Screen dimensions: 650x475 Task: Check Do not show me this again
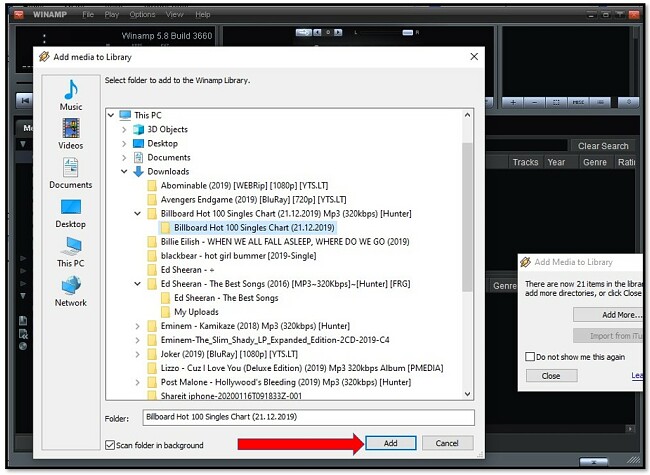pos(530,357)
